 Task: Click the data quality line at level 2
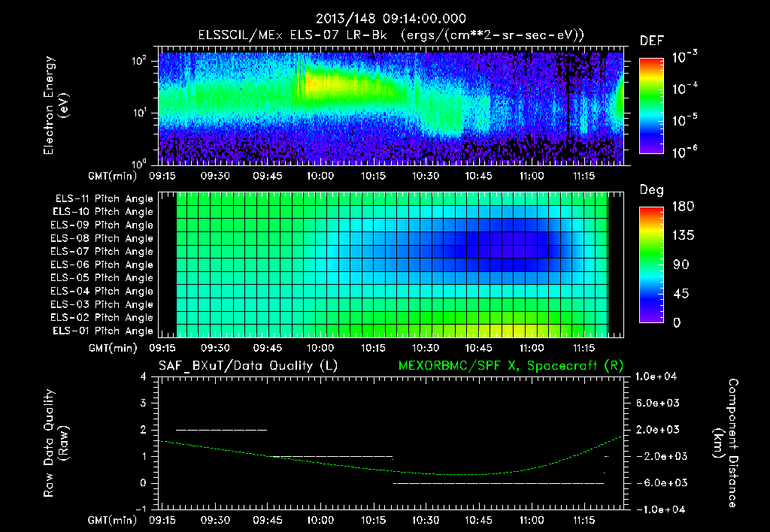coord(222,430)
